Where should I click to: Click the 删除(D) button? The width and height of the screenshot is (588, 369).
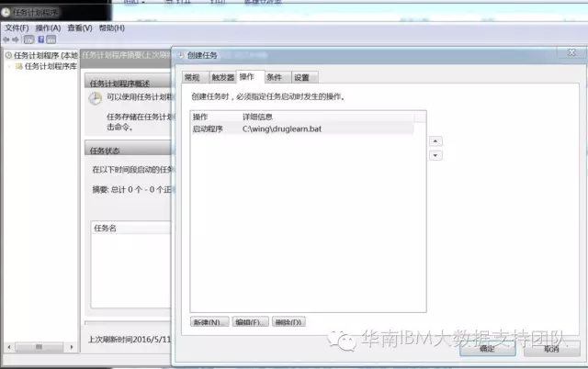(288, 322)
